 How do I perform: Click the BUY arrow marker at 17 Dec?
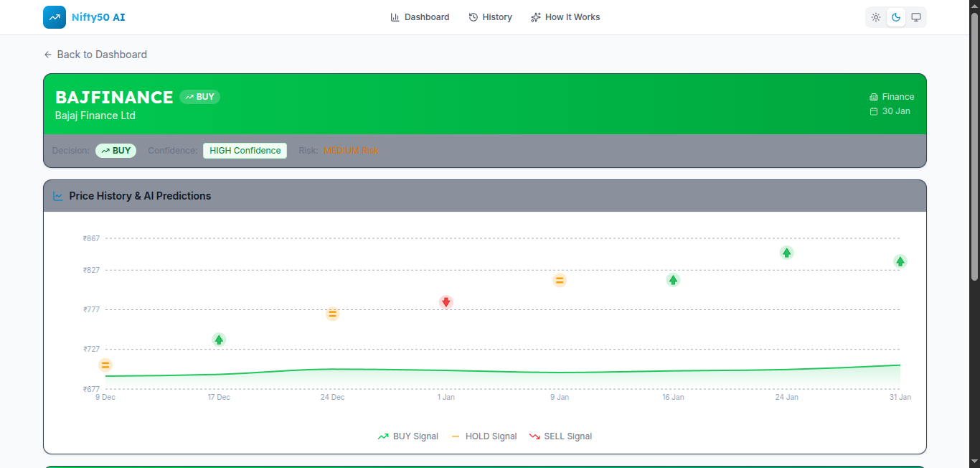219,340
